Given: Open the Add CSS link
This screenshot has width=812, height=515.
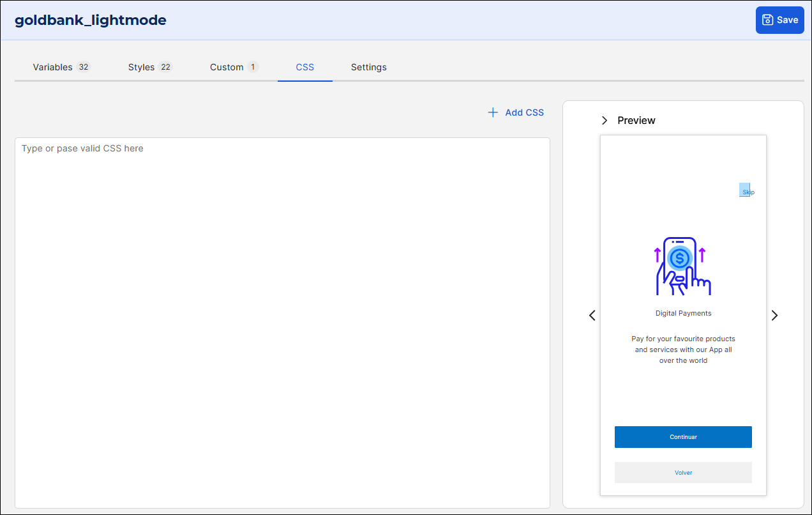Looking at the screenshot, I should [x=524, y=112].
